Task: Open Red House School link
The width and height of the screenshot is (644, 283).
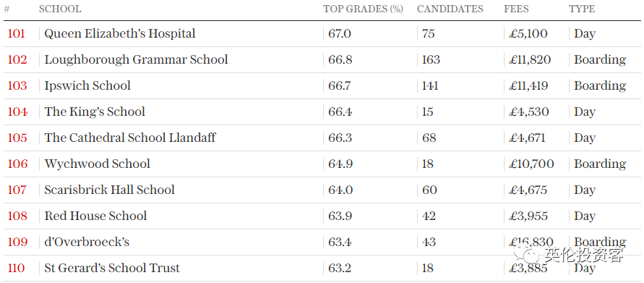Action: tap(95, 216)
